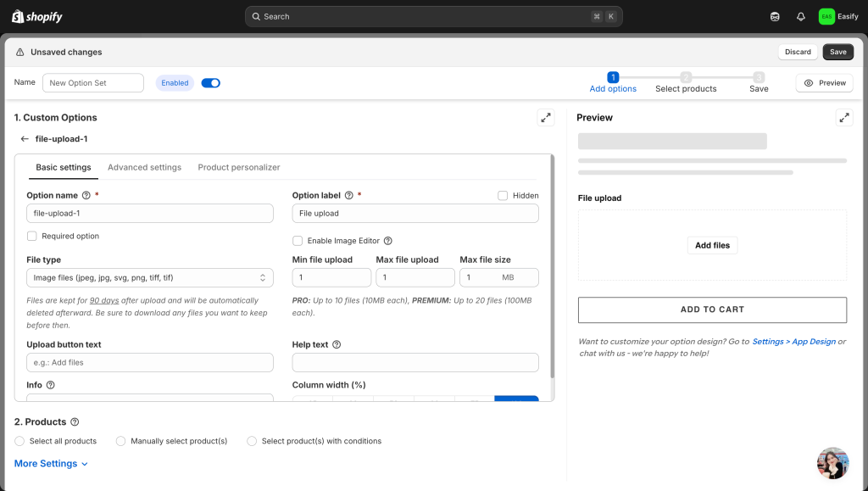Switch to the Advanced settings tab

(144, 168)
